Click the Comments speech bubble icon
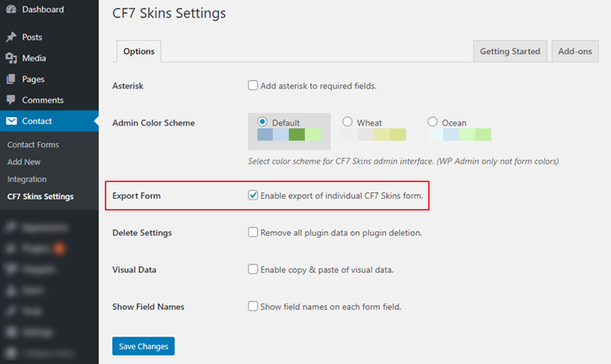The image size is (611, 364). pos(11,100)
